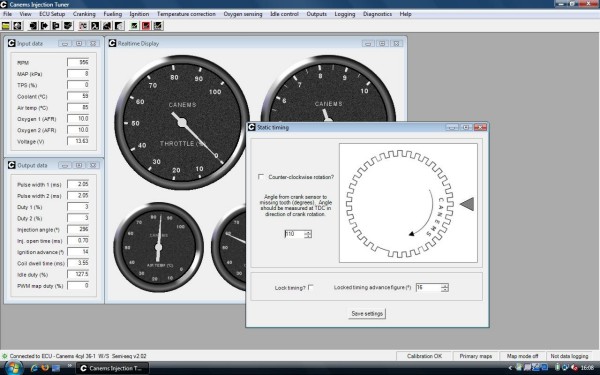
Task: Click the 'Map mode off' status panel
Action: coord(522,356)
